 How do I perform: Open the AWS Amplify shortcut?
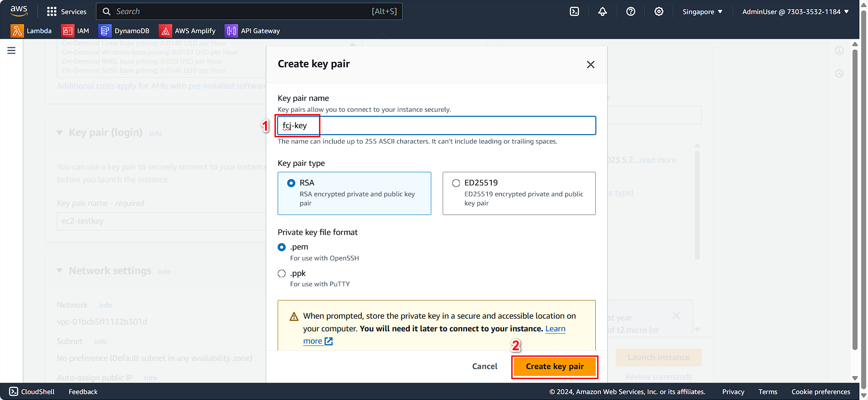[188, 30]
